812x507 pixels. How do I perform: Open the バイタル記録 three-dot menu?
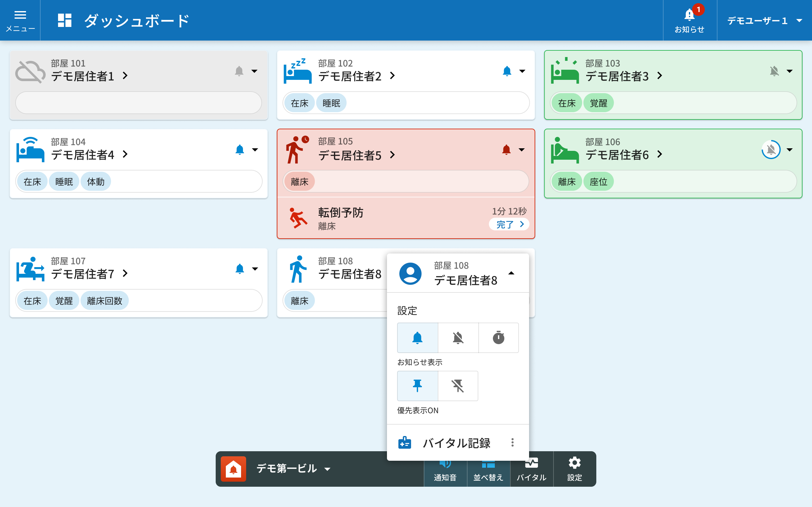[512, 443]
